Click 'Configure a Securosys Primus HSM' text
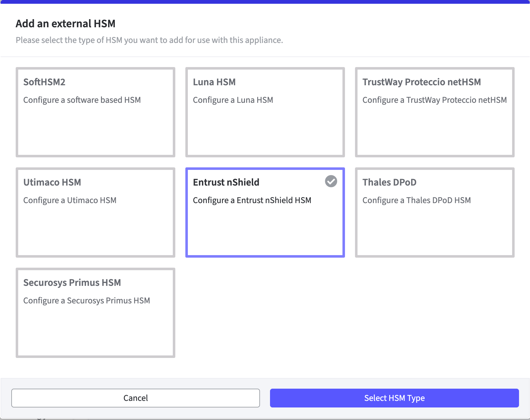The image size is (530, 420). [x=87, y=301]
